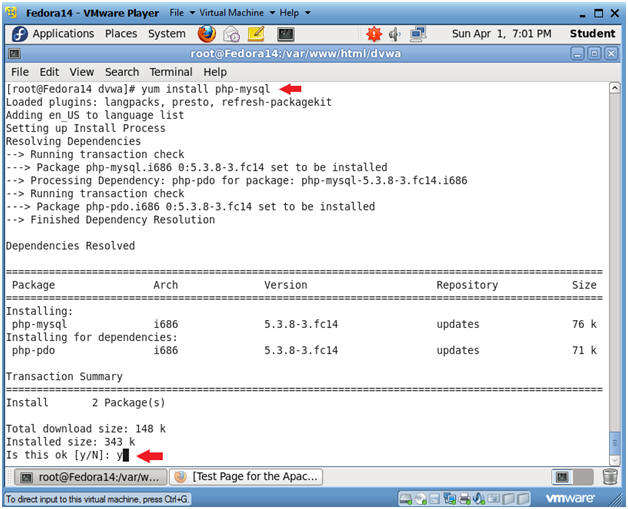Click the Student user name in panel

(x=592, y=34)
